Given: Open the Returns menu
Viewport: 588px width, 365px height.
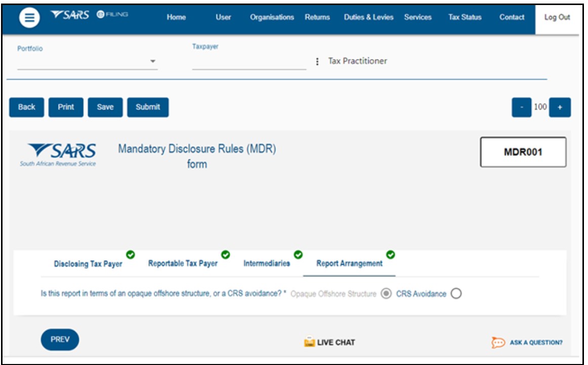Looking at the screenshot, I should tap(317, 17).
